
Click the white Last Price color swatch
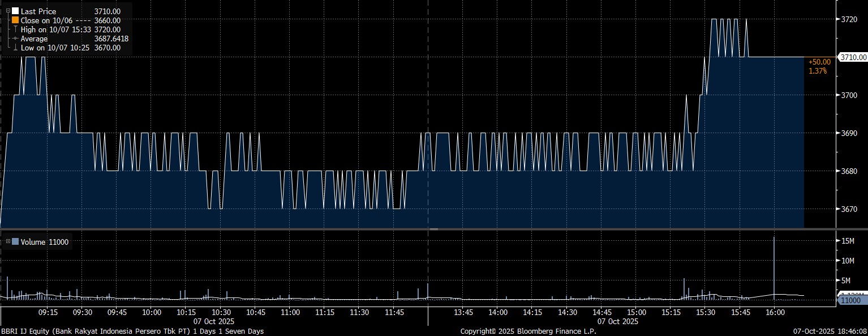point(15,11)
